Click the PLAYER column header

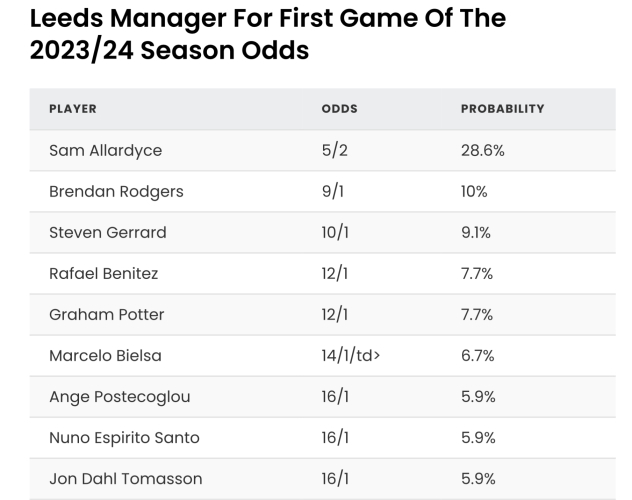point(72,108)
